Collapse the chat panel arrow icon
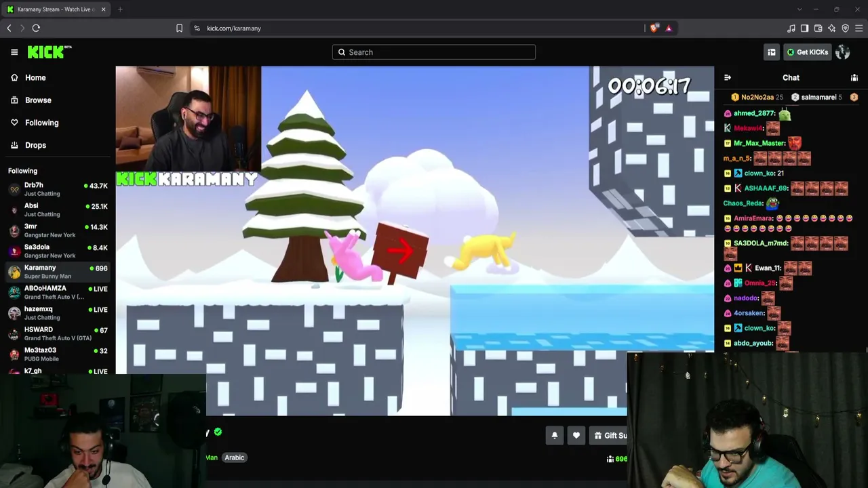 (727, 78)
